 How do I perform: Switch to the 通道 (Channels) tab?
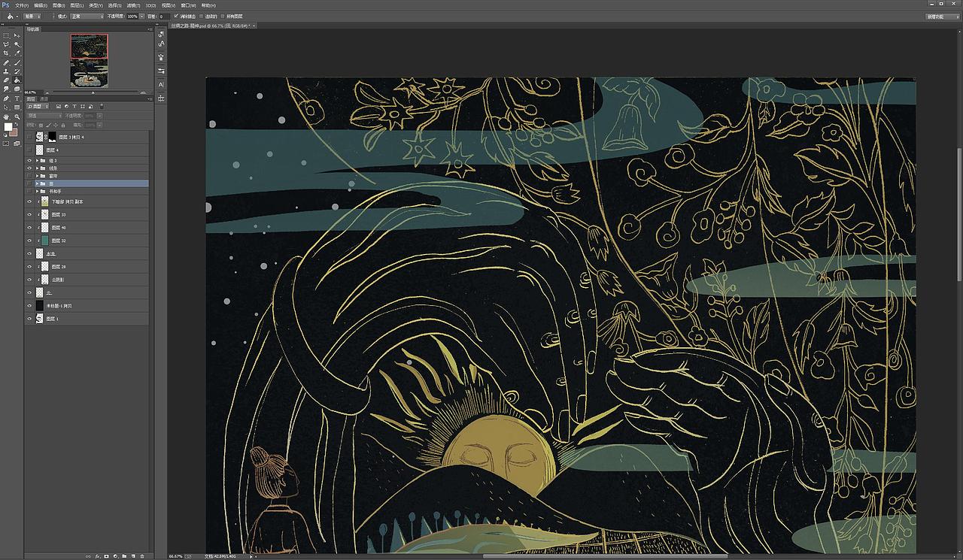click(x=44, y=98)
